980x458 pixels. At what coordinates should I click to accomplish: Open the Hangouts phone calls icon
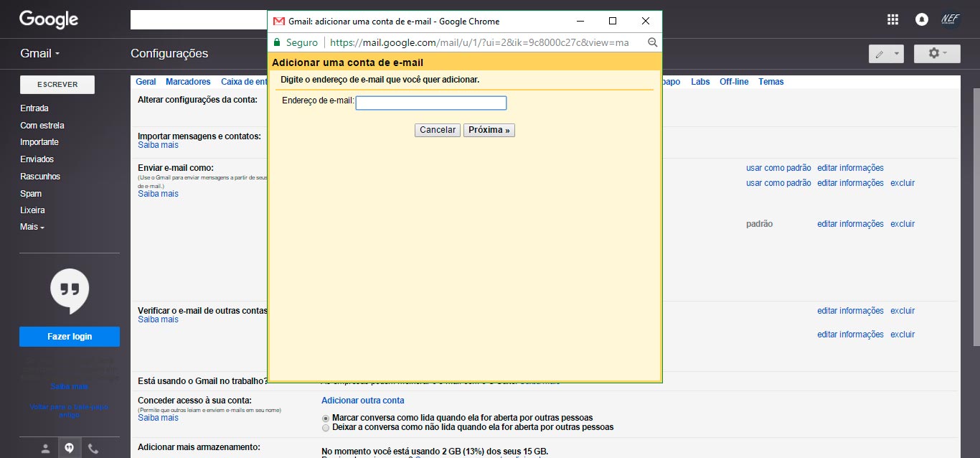point(93,448)
